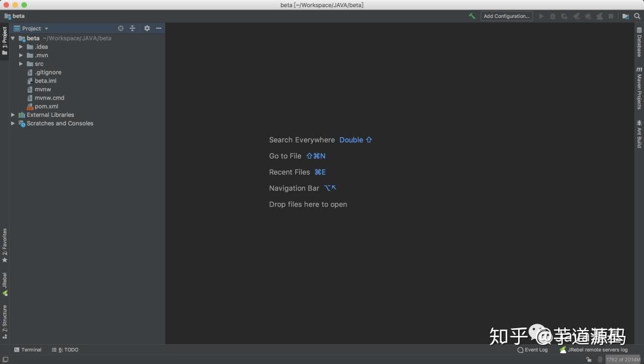Open the Project panel settings gear
The height and width of the screenshot is (364, 644).
coord(146,28)
